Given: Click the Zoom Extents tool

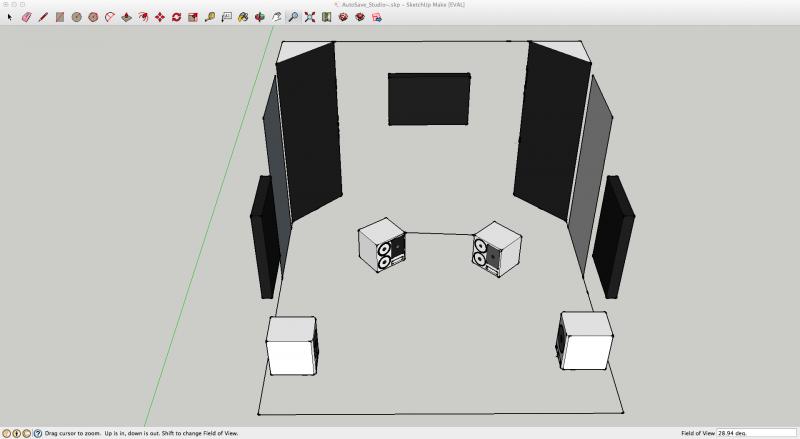Looking at the screenshot, I should 310,17.
